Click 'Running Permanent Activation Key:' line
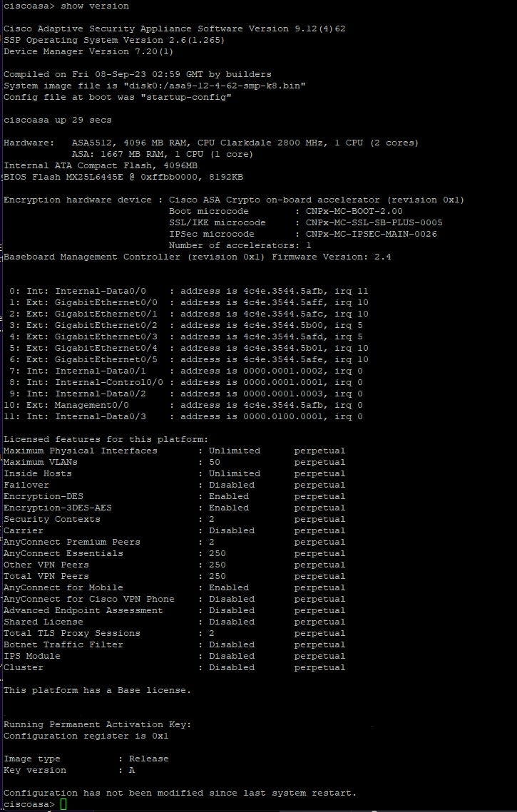This screenshot has height=812, width=517. tap(98, 724)
